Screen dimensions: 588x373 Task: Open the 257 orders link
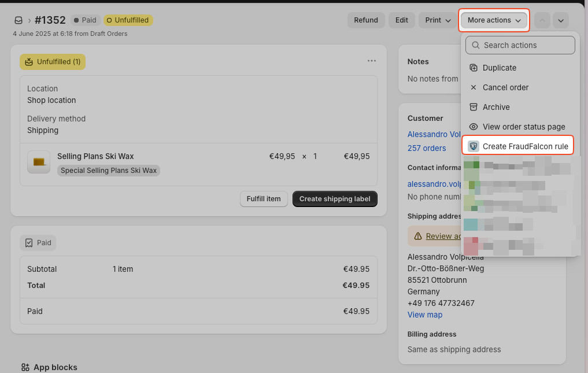click(427, 148)
